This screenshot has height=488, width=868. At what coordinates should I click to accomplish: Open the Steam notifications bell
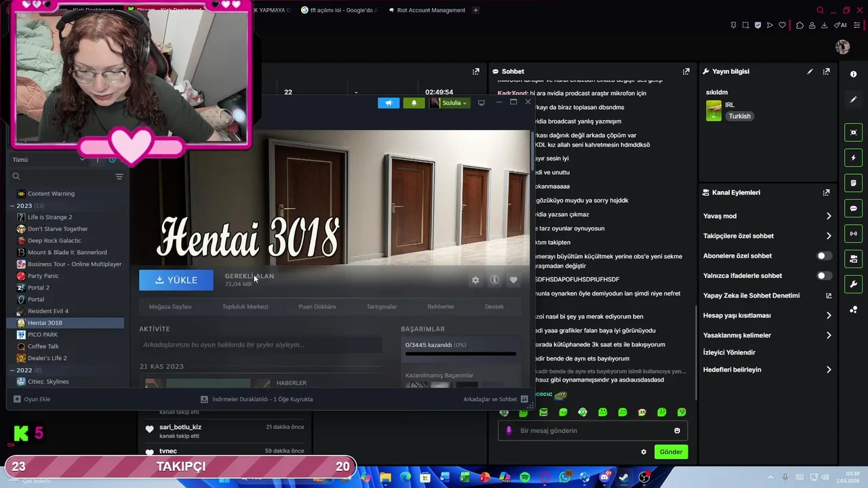pyautogui.click(x=414, y=103)
